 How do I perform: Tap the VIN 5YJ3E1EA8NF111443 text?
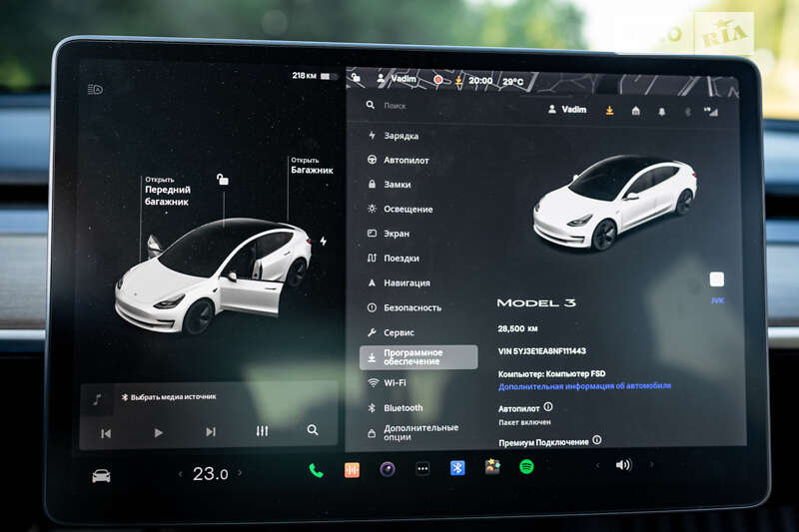pos(541,351)
